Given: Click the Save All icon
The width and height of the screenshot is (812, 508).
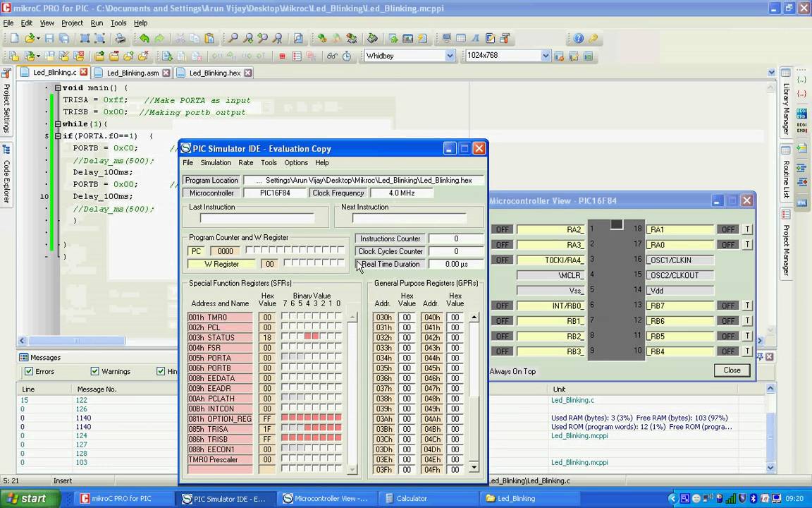Looking at the screenshot, I should pos(63,38).
